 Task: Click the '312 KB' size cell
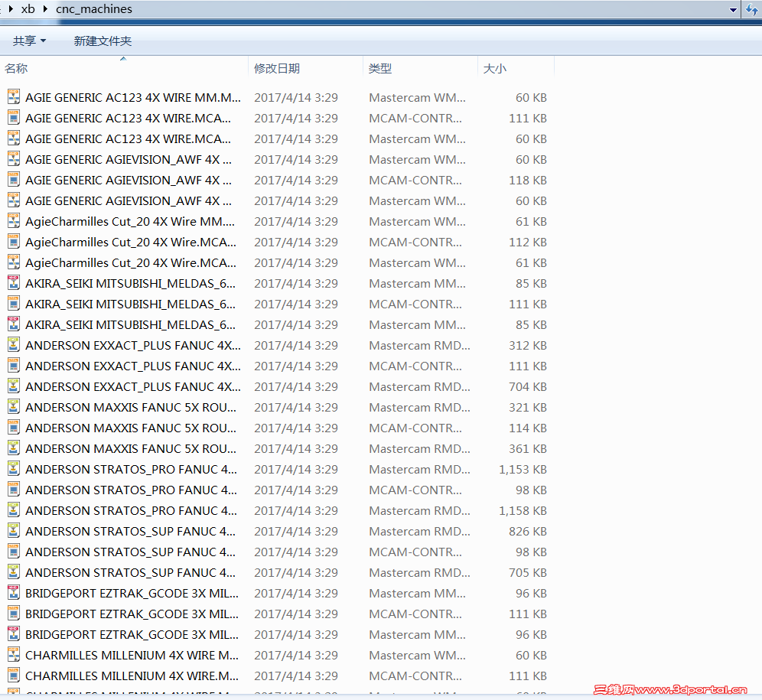(x=528, y=346)
